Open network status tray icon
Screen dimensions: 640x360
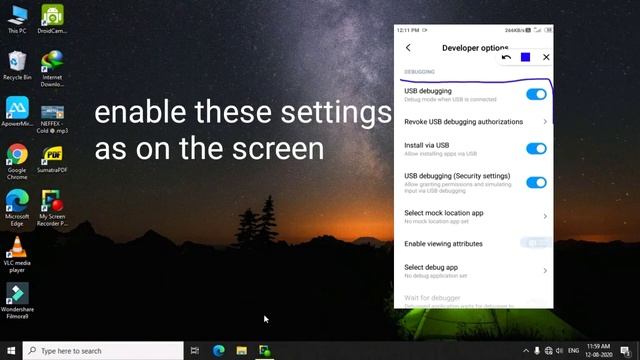click(549, 351)
